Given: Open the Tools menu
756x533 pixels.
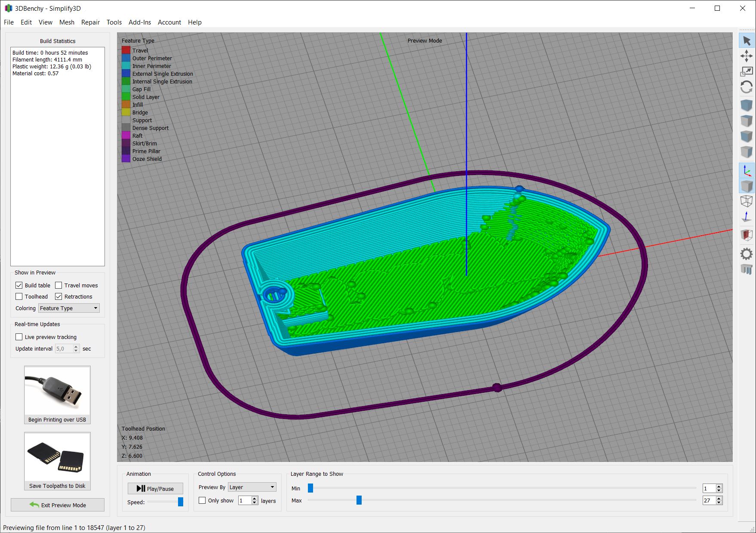Looking at the screenshot, I should pyautogui.click(x=114, y=22).
